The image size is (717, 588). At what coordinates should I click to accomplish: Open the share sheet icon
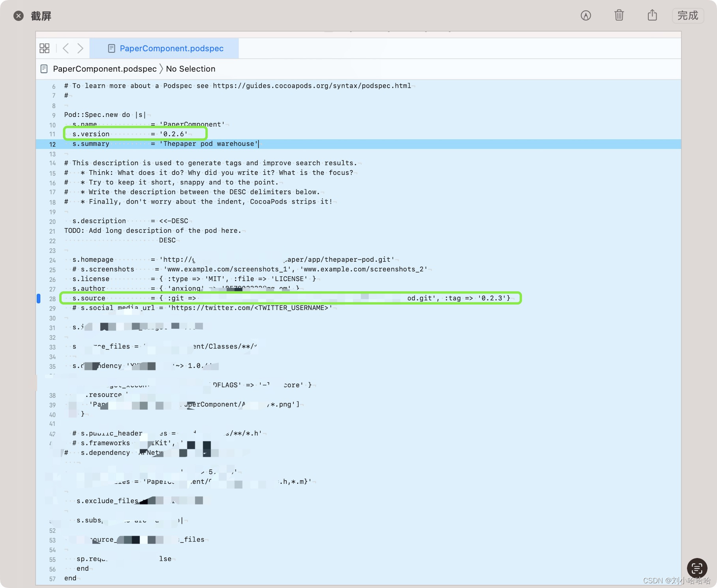652,15
